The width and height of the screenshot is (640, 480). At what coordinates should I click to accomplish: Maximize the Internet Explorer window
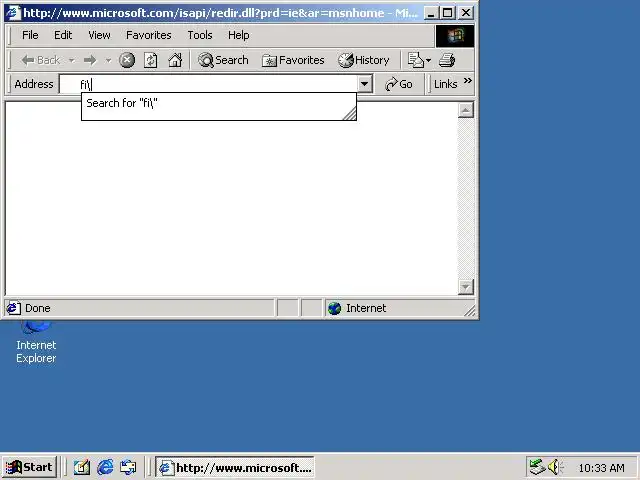pyautogui.click(x=447, y=13)
